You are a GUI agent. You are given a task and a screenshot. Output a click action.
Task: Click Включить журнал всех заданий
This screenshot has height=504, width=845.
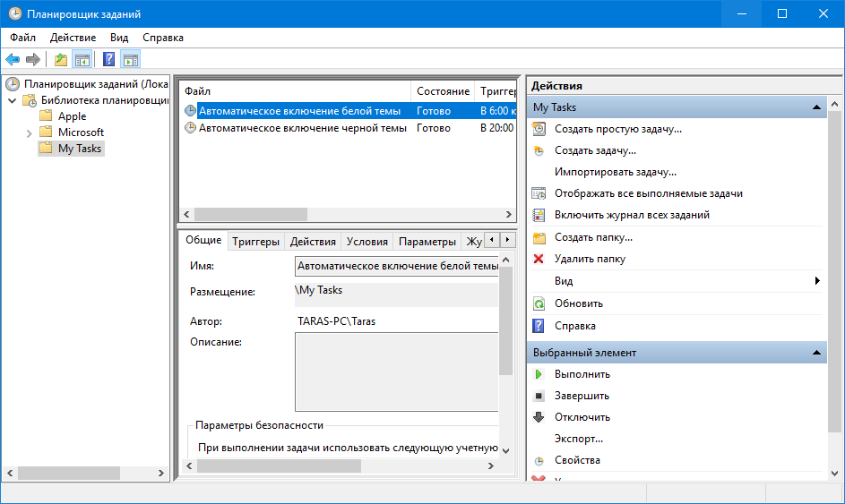click(632, 215)
